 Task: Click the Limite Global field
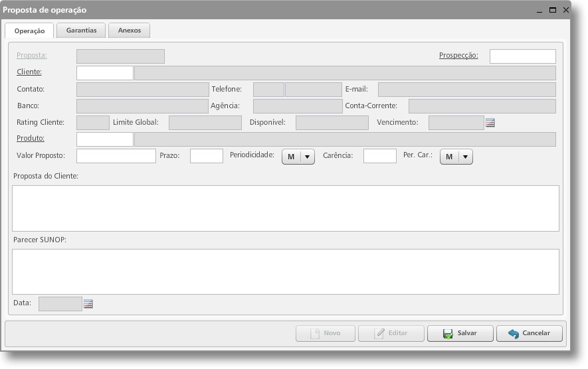tap(205, 123)
